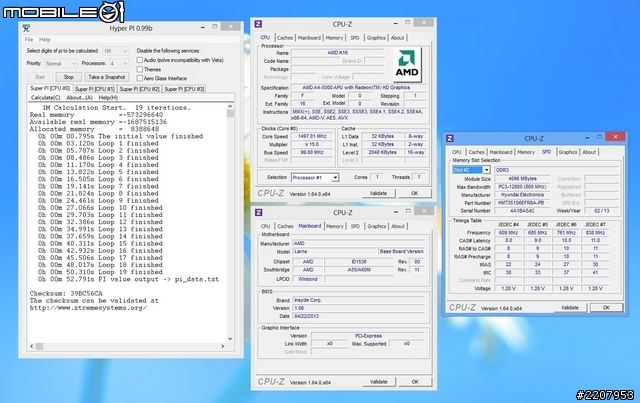This screenshot has width=640, height=403.
Task: Enable the Audio service checkbox
Action: coord(140,60)
